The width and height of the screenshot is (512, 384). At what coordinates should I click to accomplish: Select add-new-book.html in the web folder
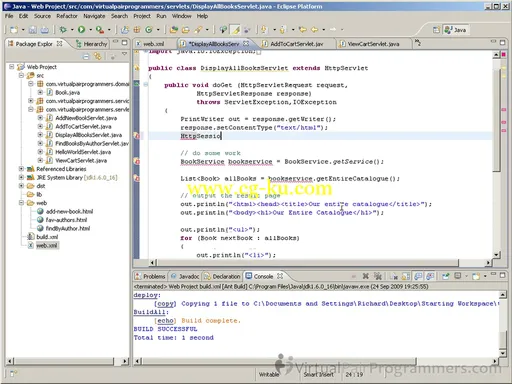tap(69, 211)
